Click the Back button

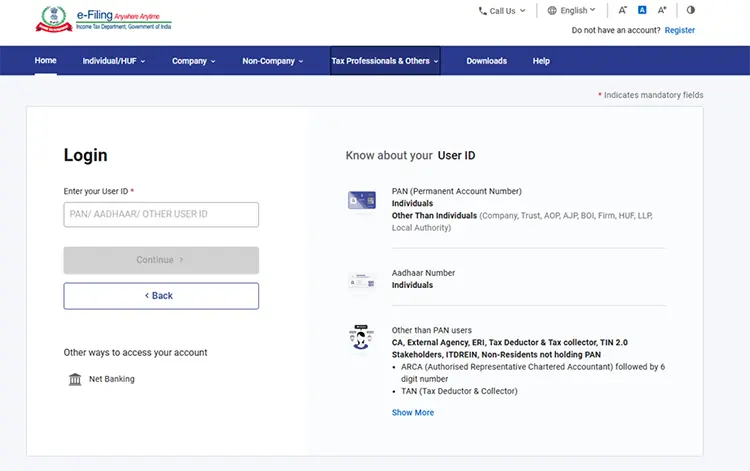click(x=161, y=296)
